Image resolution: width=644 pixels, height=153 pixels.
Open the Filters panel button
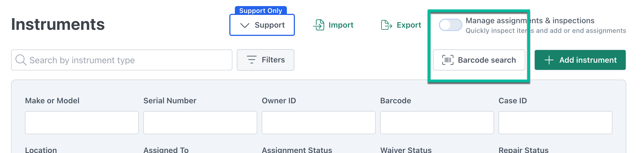pyautogui.click(x=266, y=60)
